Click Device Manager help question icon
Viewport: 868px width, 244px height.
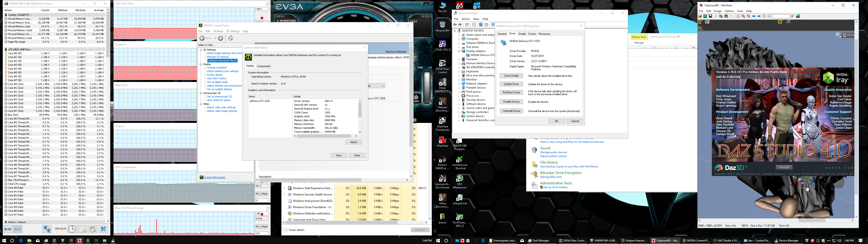click(481, 25)
